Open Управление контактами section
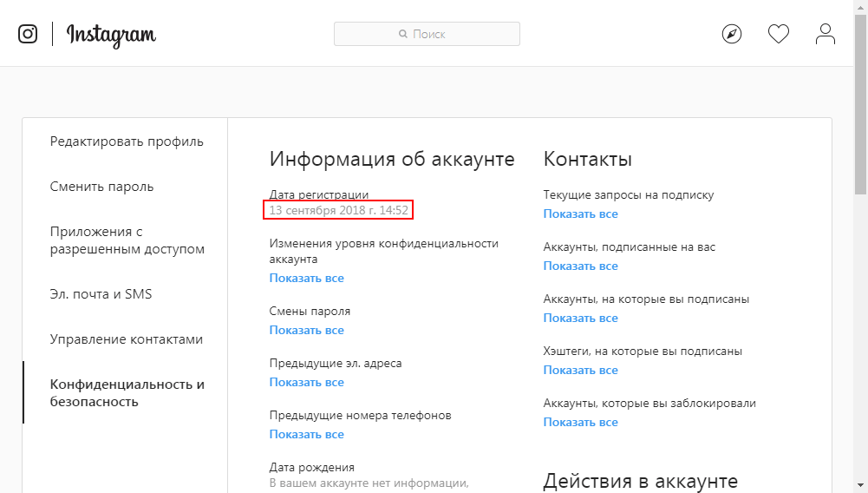 [127, 339]
